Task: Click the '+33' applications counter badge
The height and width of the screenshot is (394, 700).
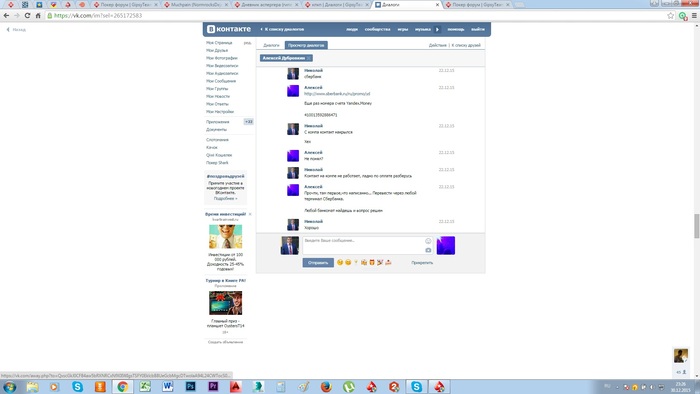Action: tap(249, 122)
